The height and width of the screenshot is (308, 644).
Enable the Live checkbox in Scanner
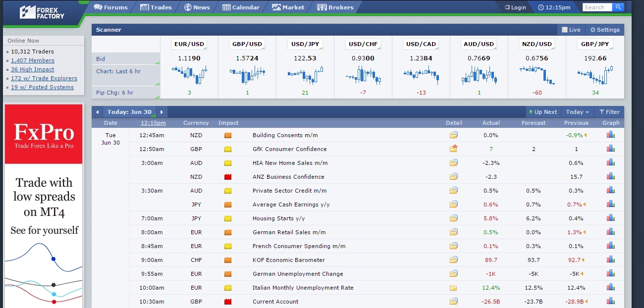(x=565, y=30)
